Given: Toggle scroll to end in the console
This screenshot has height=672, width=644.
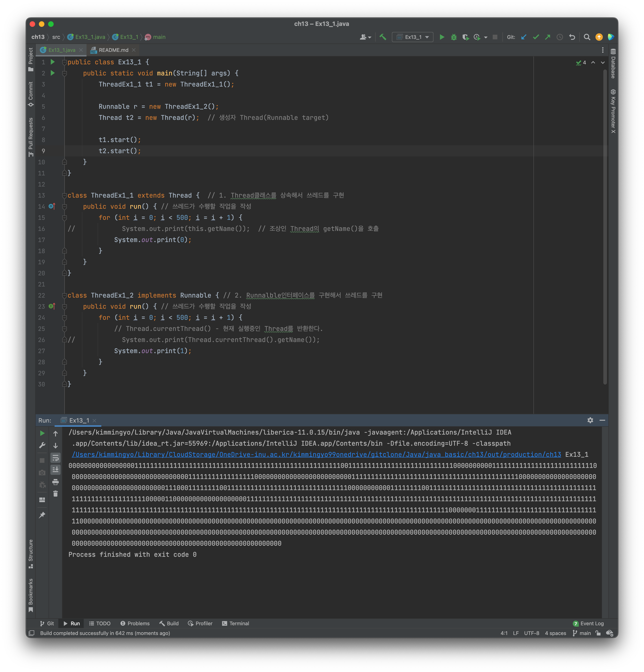Looking at the screenshot, I should coord(56,469).
